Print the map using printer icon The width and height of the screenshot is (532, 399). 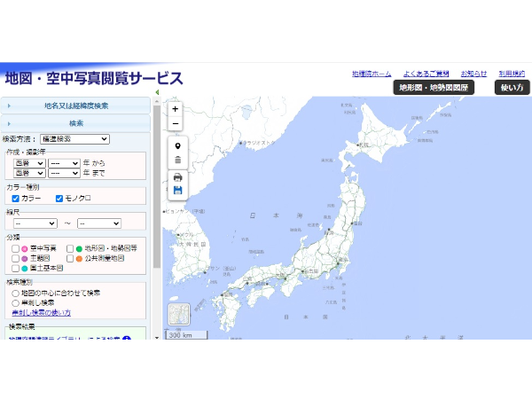[x=177, y=177]
